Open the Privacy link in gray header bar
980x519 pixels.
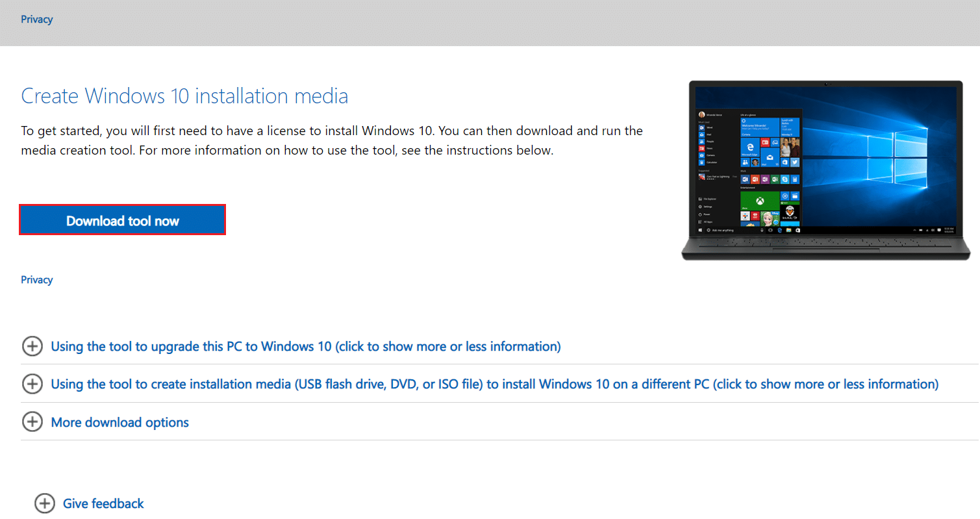point(36,19)
